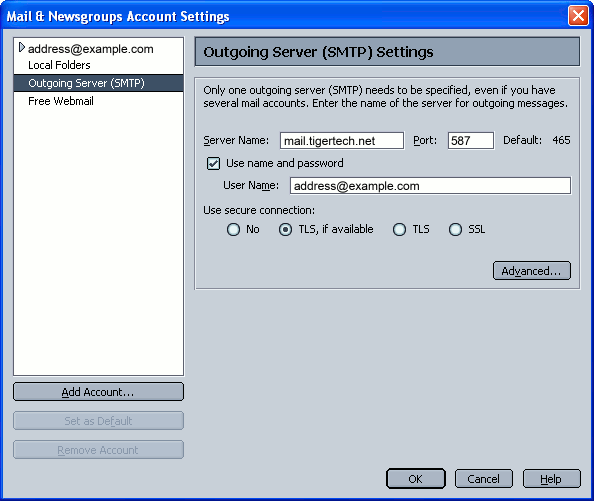This screenshot has height=501, width=594.
Task: Open Local Folders settings
Action: [59, 65]
